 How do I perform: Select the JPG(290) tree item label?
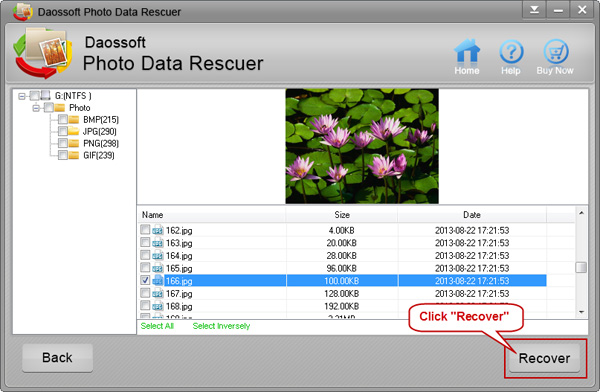pos(99,132)
